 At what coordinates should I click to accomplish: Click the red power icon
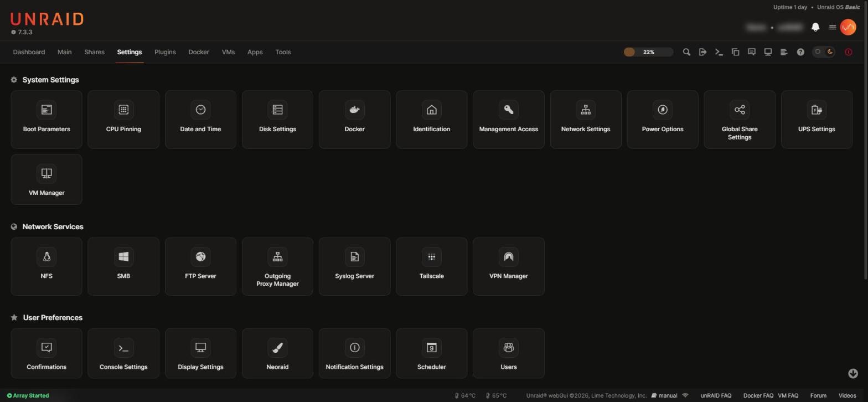tap(848, 52)
